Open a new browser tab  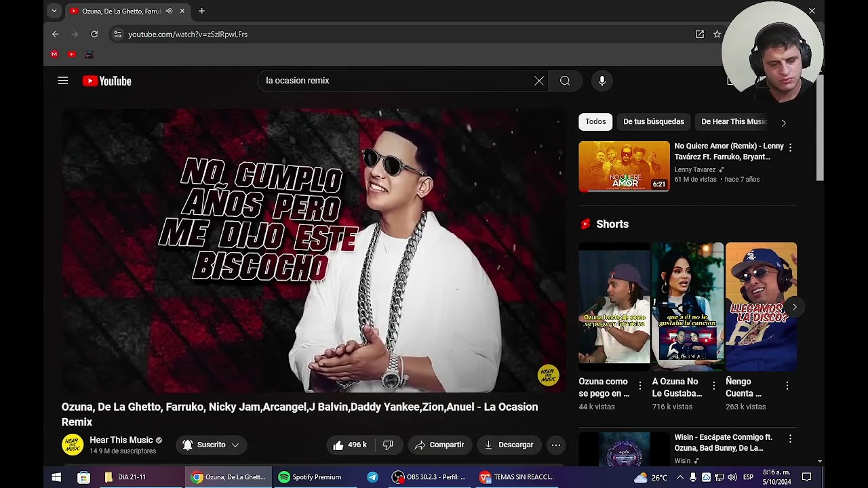(201, 11)
